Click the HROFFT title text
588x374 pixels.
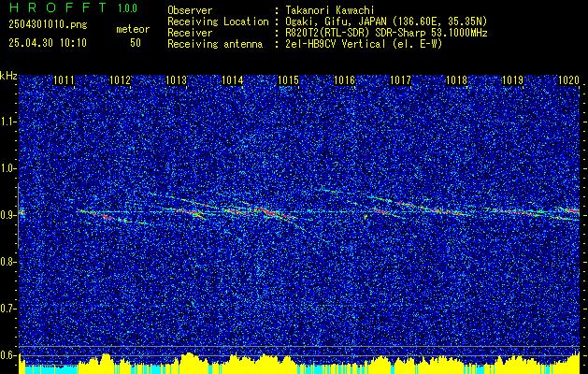pyautogui.click(x=58, y=7)
